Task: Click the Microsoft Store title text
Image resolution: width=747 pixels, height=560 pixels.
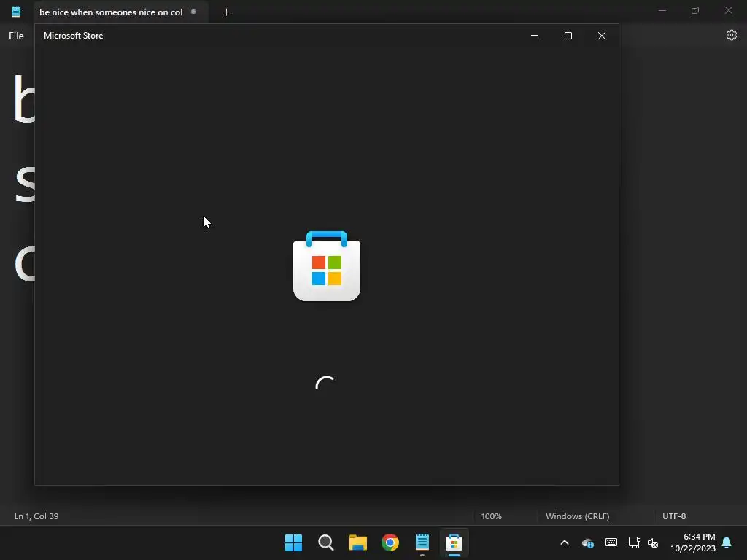Action: click(x=74, y=36)
